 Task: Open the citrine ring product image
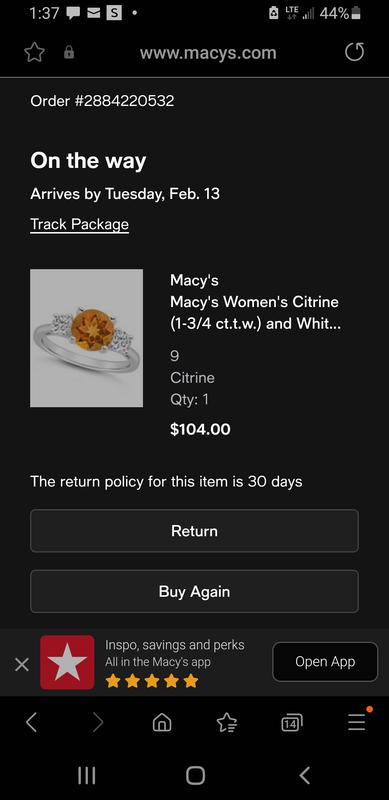[x=86, y=338]
